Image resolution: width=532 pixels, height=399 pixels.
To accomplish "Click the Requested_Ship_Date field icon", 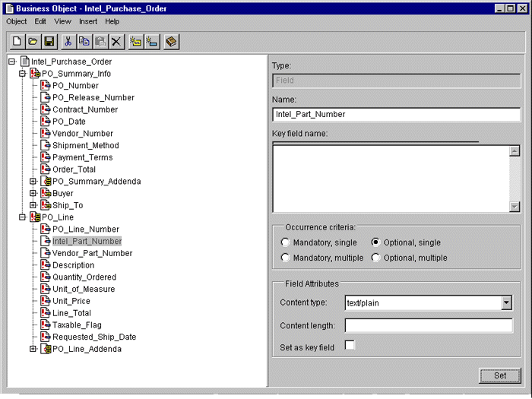I will click(x=46, y=337).
